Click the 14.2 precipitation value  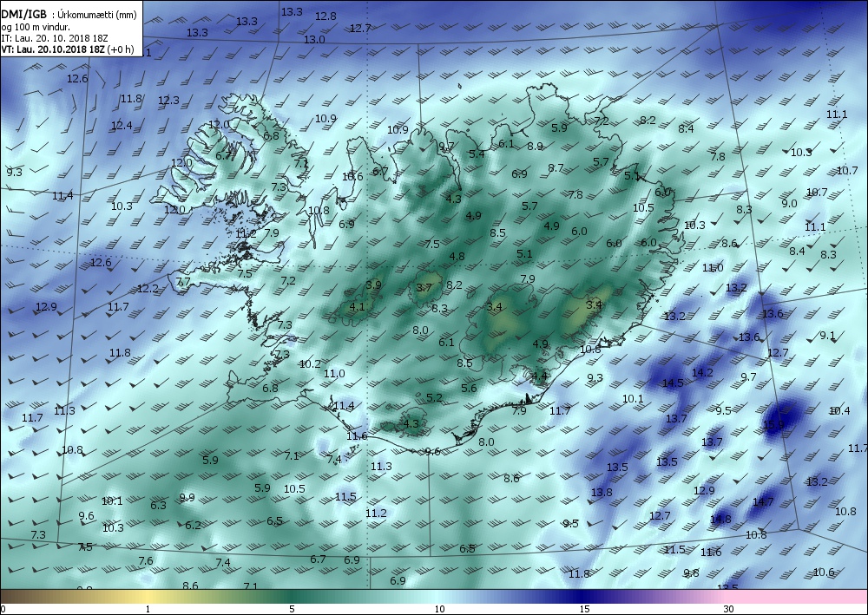(702, 373)
